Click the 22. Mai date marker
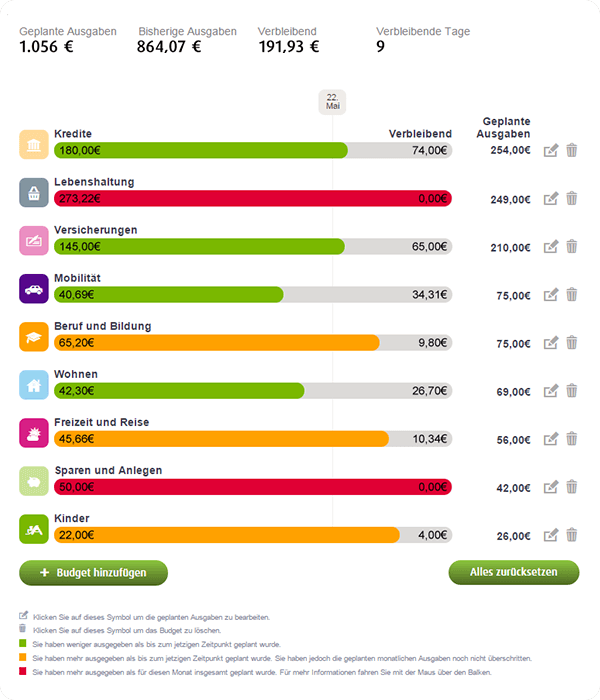Screen dimensions: 600x700 pyautogui.click(x=332, y=102)
